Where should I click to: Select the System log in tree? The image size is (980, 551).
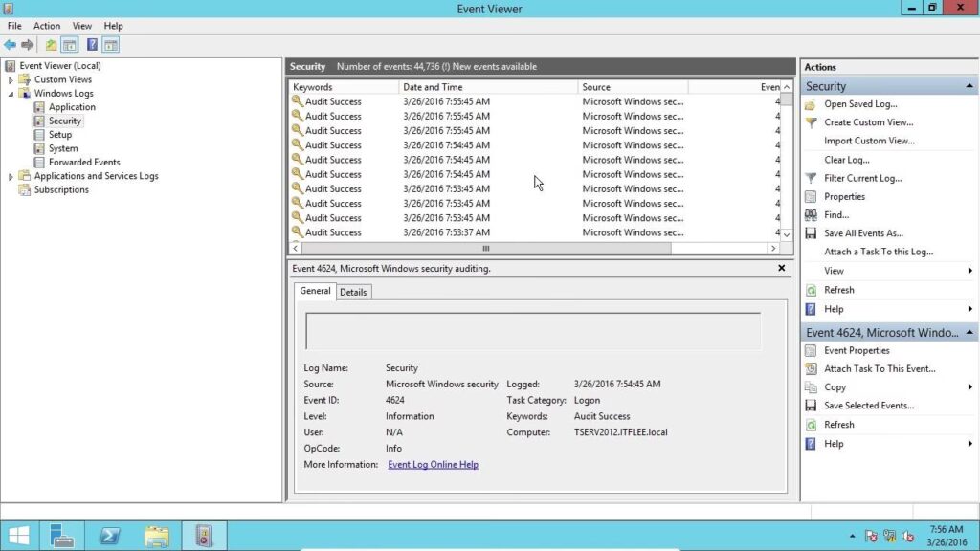coord(63,148)
